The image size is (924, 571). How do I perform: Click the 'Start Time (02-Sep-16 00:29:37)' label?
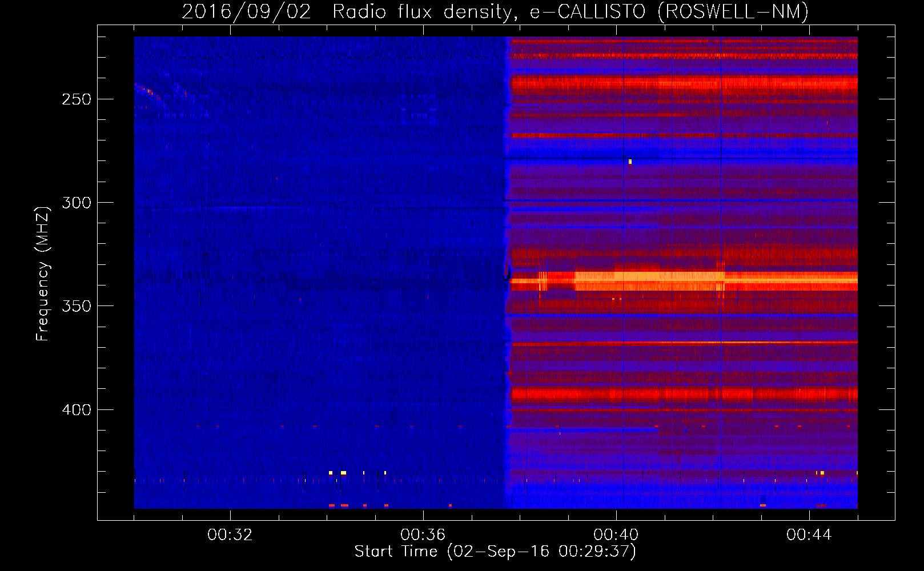coord(495,552)
